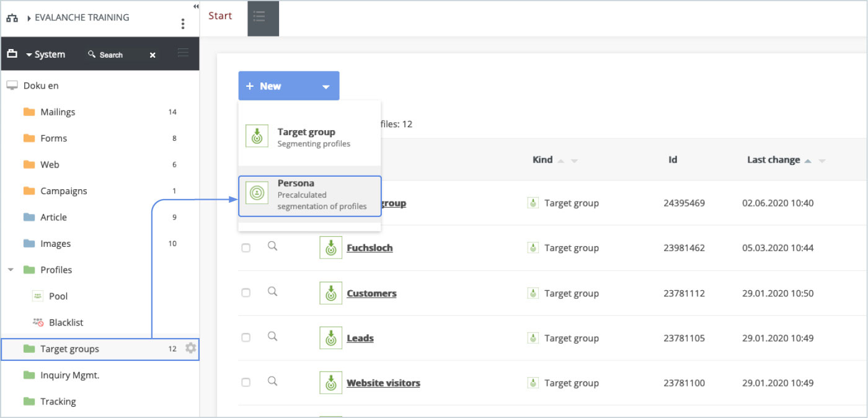Select the Website visitors row checkbox
868x418 pixels.
pos(246,383)
